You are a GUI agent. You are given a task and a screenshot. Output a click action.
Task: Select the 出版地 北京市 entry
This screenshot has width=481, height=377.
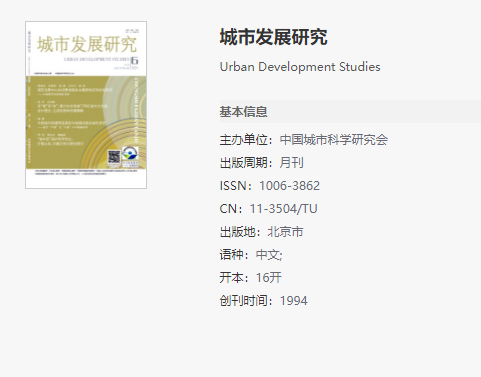262,232
